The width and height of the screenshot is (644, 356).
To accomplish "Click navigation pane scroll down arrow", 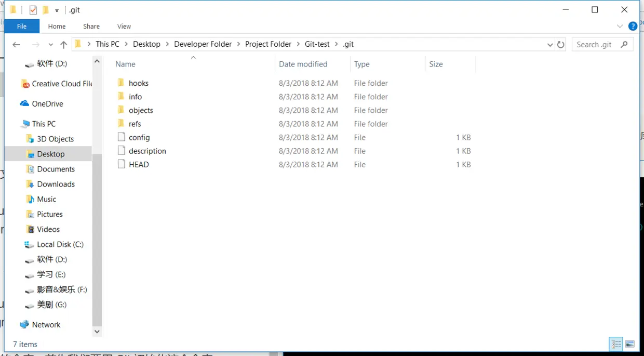I will [x=97, y=331].
